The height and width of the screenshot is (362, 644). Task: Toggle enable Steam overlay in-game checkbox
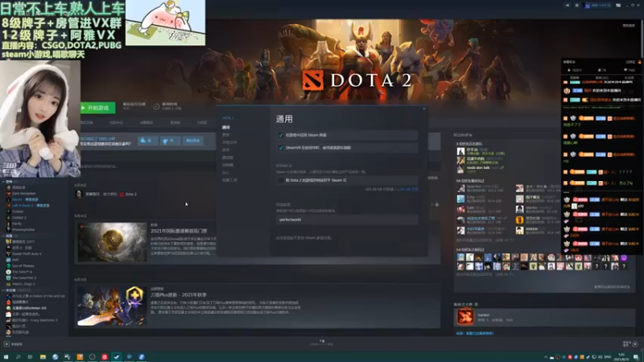click(x=281, y=135)
